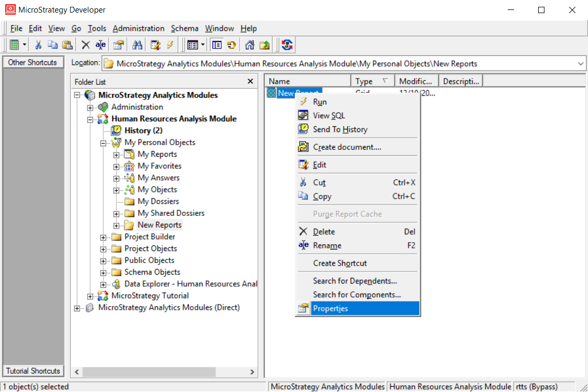Image resolution: width=588 pixels, height=392 pixels.
Task: Expand the MicroStrategy Tutorial tree node
Action: 90,297
